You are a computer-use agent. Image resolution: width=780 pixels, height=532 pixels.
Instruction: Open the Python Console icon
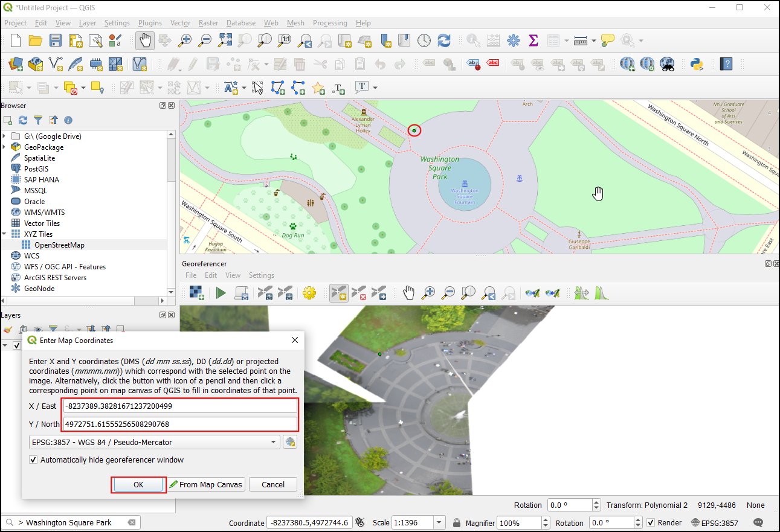(x=698, y=63)
